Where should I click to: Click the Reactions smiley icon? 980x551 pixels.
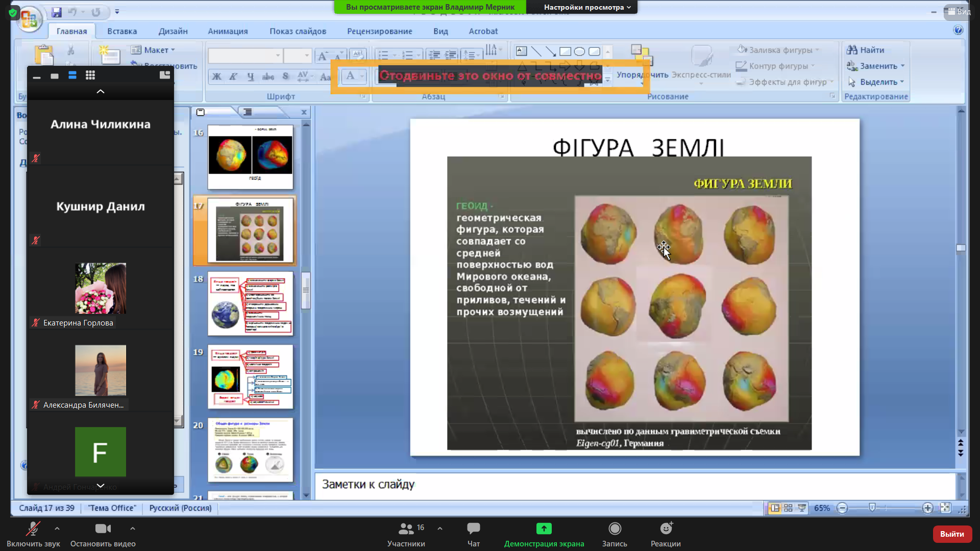point(666,529)
